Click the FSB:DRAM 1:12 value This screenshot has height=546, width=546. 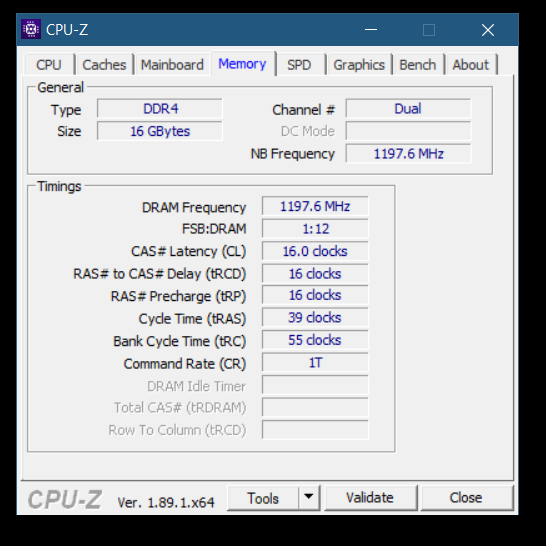[x=315, y=229]
